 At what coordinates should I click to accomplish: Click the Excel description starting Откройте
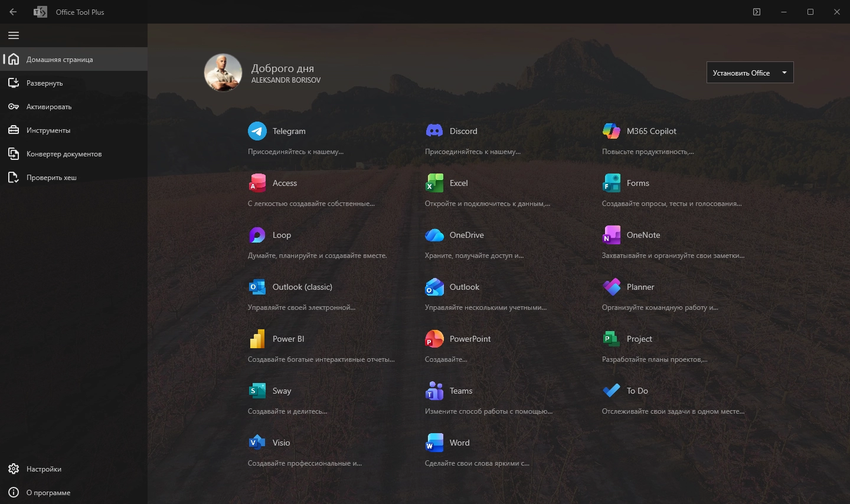[x=488, y=204]
